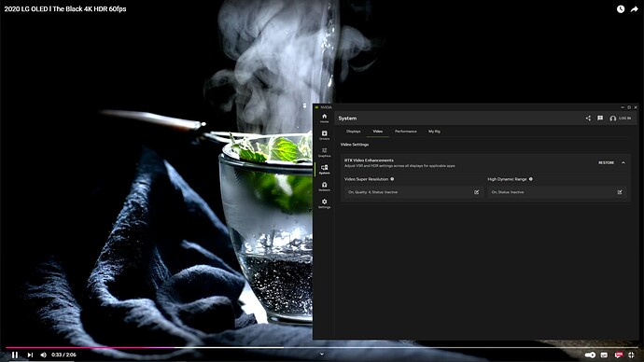
Task: Select the System section in the sidebar
Action: (x=324, y=170)
